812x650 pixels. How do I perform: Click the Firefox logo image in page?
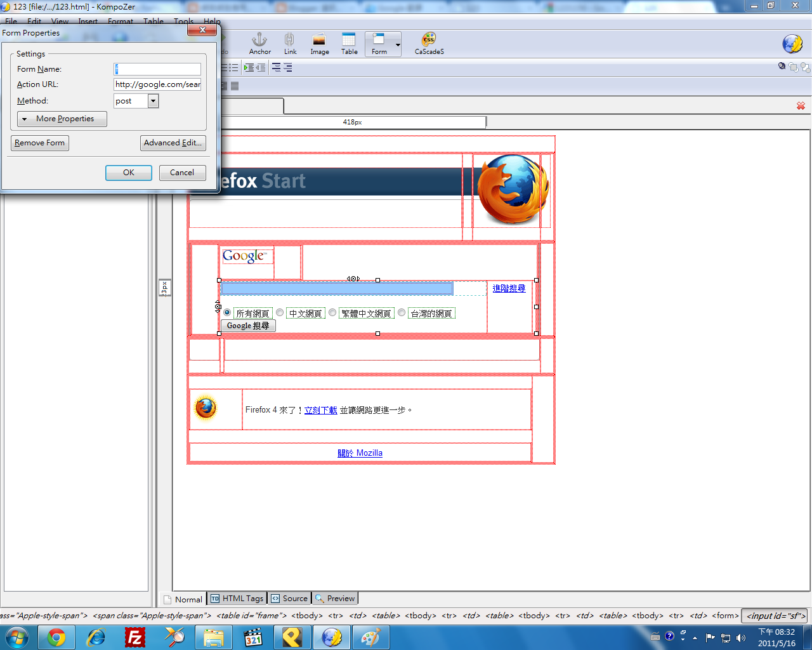pos(513,189)
